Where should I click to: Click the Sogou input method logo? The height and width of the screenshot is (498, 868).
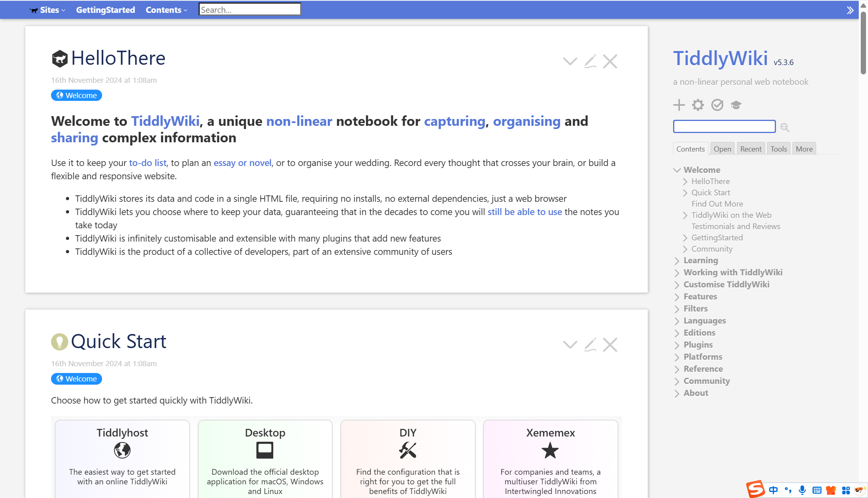pos(755,489)
